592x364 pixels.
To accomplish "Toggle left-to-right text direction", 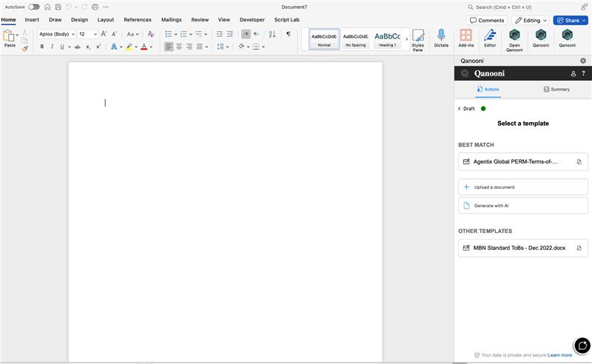I will pos(246,34).
